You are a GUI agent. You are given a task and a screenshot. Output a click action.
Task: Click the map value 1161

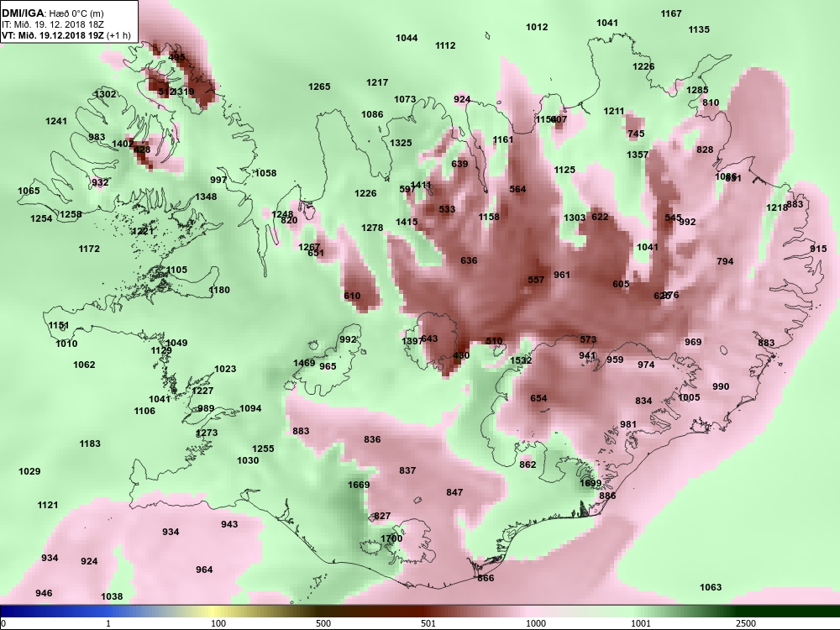pyautogui.click(x=503, y=139)
